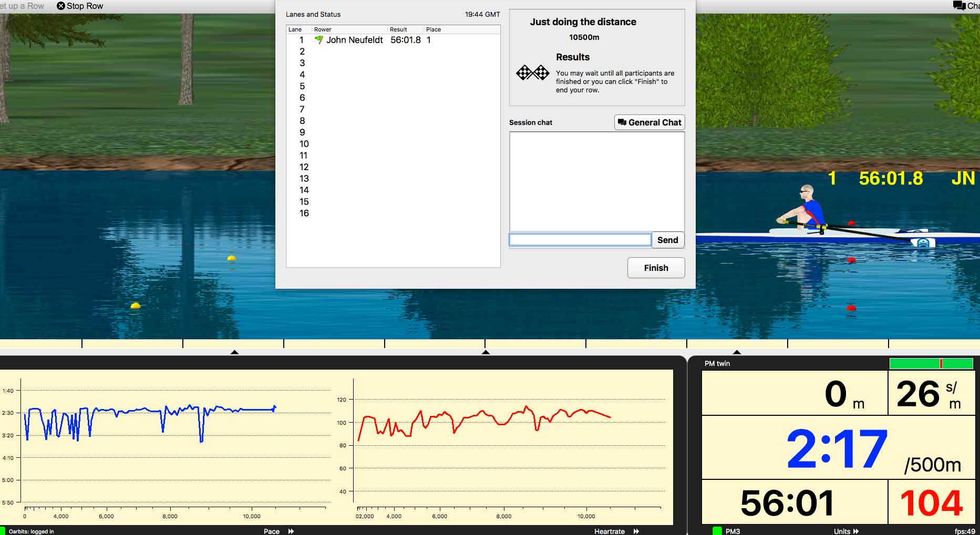Click inside the session chat history box
Screen dimensions: 980x535
(x=597, y=181)
